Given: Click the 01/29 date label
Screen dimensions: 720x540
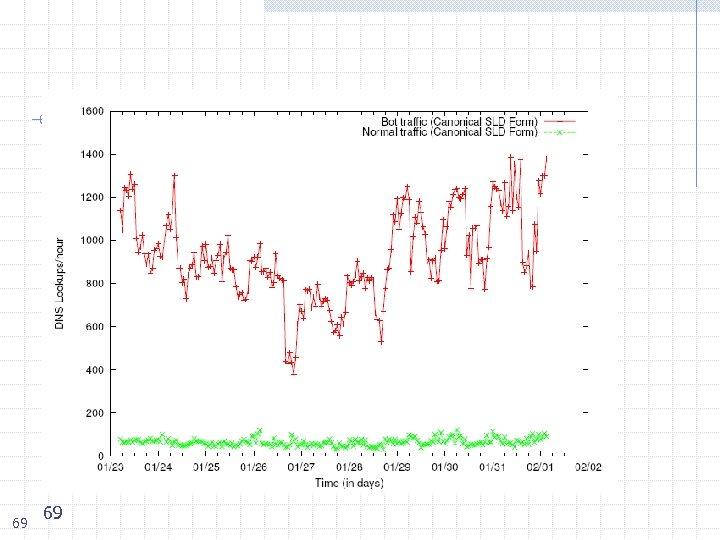Looking at the screenshot, I should point(397,467).
